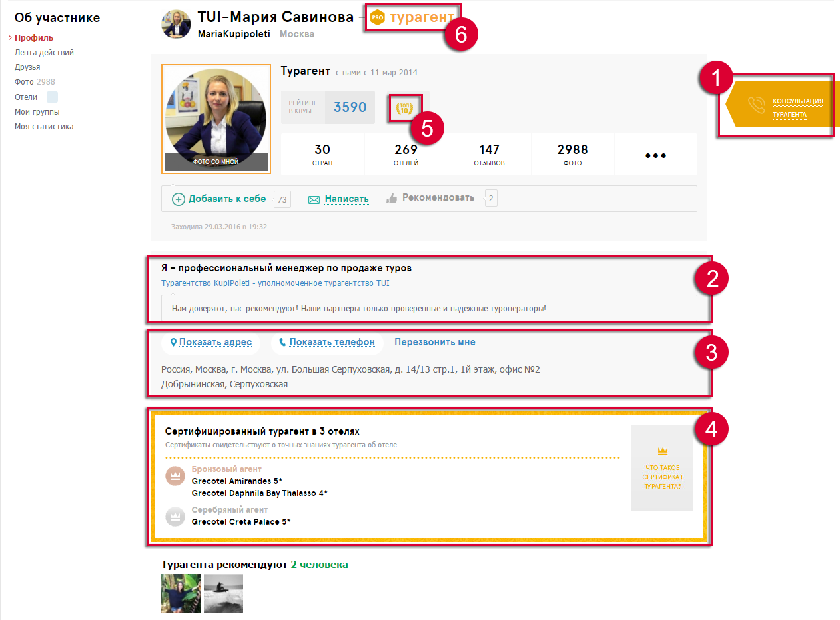840x620 pixels.
Task: Click the 30 стран stat cell
Action: coord(323,155)
